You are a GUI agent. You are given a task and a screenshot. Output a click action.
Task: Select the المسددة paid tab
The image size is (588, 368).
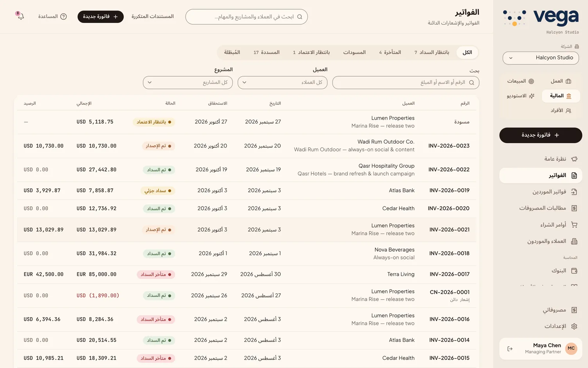pyautogui.click(x=266, y=52)
